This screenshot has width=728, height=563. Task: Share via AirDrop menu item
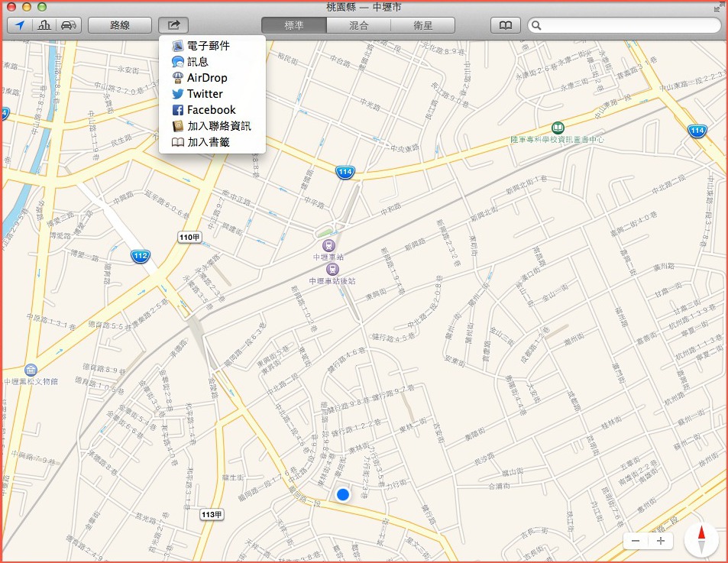206,78
